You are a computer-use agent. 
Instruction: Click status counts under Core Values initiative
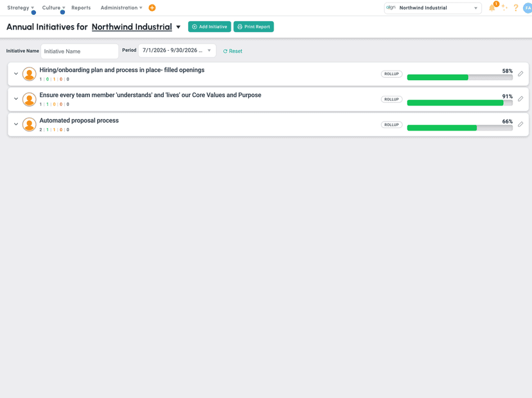coord(54,104)
